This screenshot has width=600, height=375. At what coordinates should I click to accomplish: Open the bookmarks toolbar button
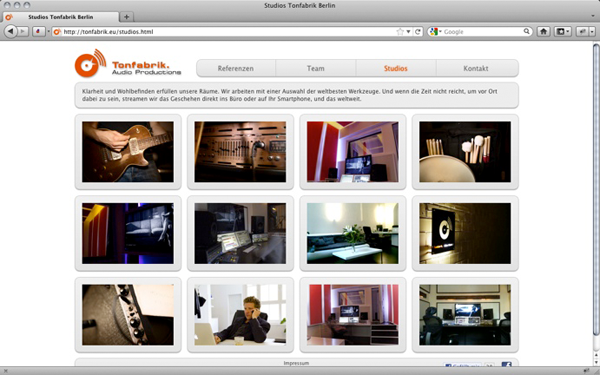562,31
